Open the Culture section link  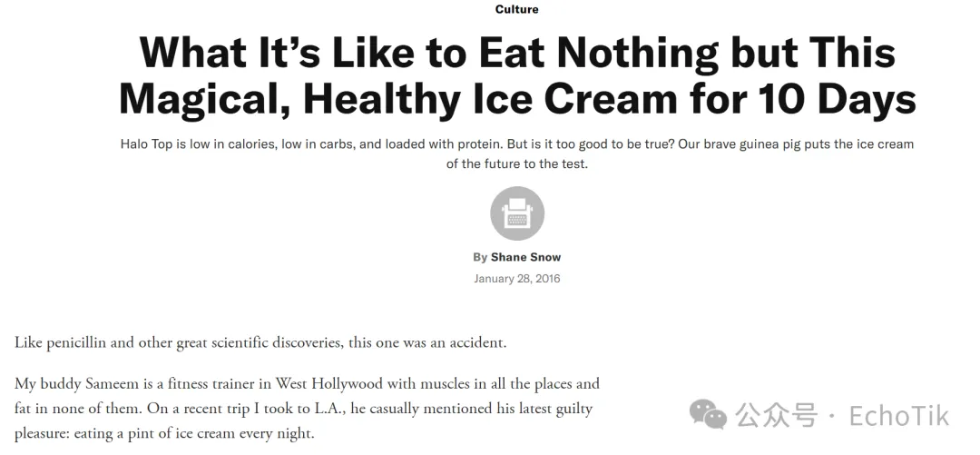[x=516, y=9]
